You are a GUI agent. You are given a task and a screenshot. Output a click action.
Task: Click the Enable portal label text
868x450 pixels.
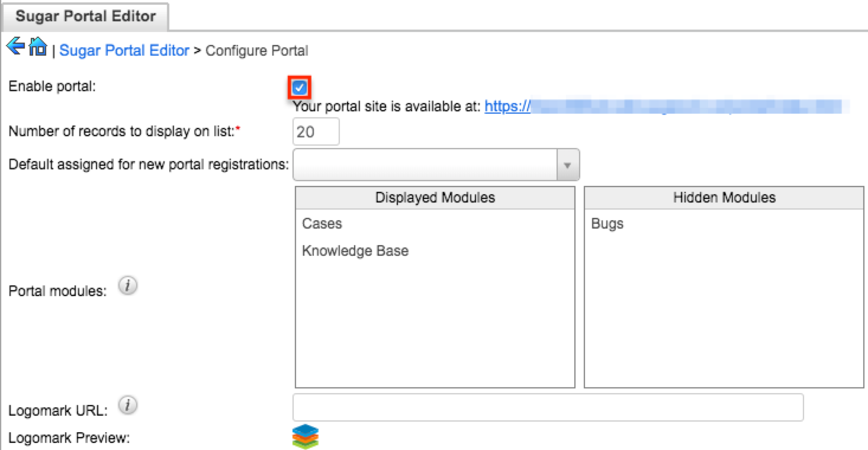pyautogui.click(x=52, y=86)
